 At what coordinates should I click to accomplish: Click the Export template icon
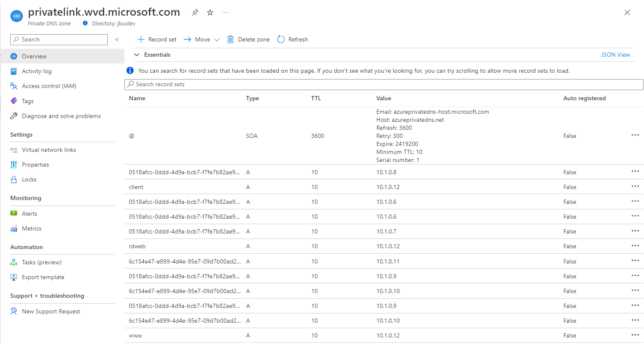(x=14, y=277)
